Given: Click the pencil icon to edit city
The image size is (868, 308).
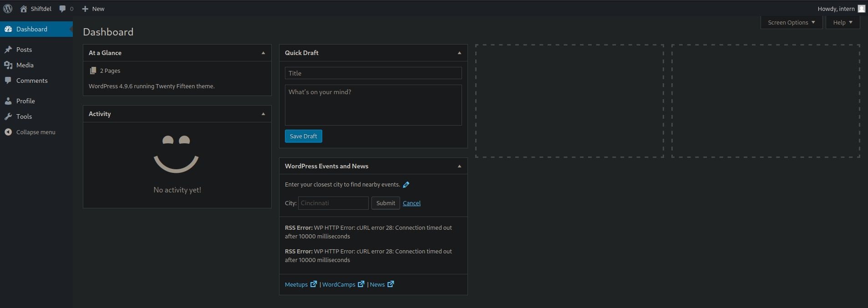Looking at the screenshot, I should tap(406, 185).
